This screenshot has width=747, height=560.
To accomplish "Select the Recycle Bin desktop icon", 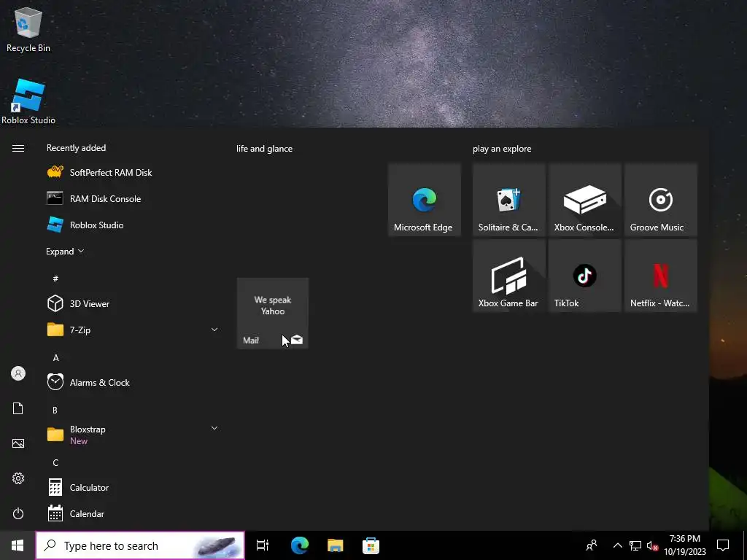I will pos(28,29).
